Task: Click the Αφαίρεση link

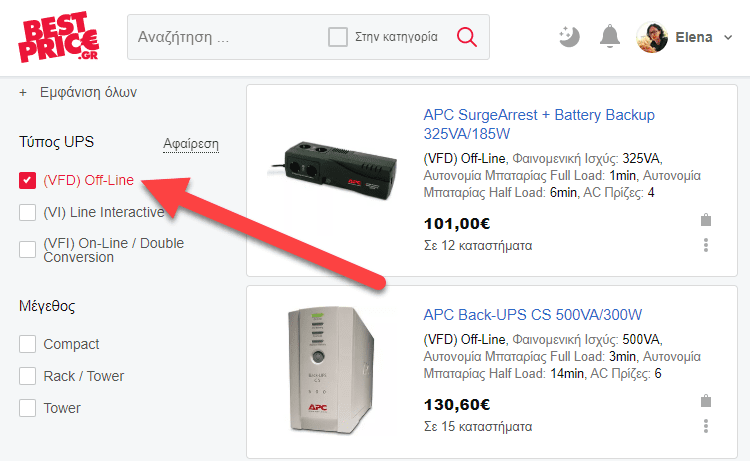Action: coord(191,143)
